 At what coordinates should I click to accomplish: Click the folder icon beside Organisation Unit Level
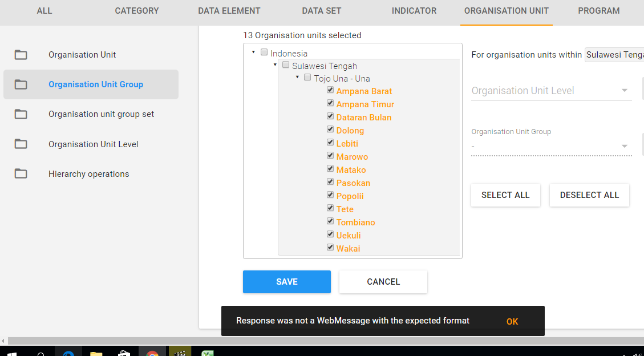pyautogui.click(x=21, y=144)
